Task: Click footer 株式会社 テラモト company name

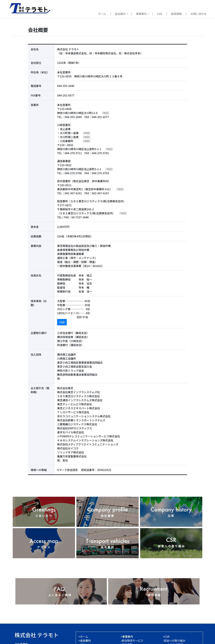Action: [x=37, y=635]
